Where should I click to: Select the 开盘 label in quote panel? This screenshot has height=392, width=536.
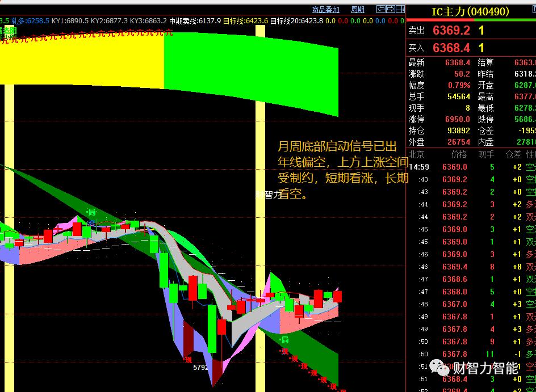[485, 85]
